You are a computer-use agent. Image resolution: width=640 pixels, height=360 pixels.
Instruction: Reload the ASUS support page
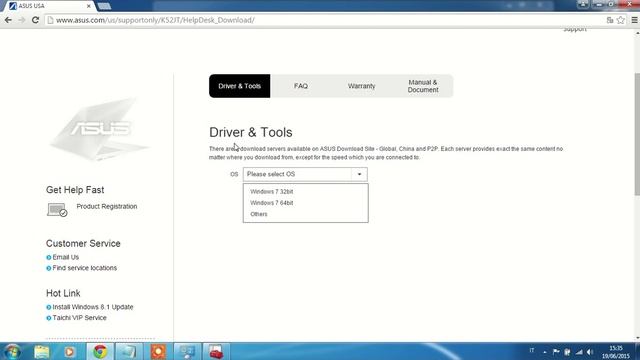click(35, 20)
